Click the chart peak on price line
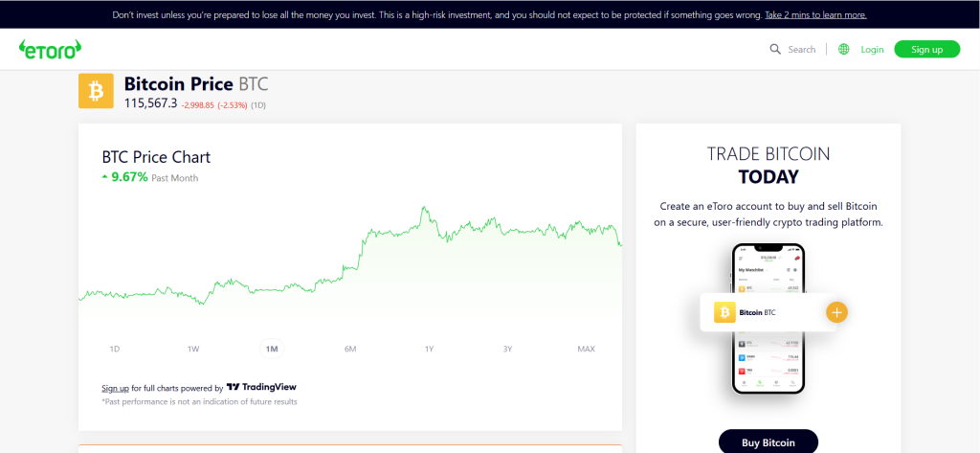The height and width of the screenshot is (453, 980). (x=424, y=208)
